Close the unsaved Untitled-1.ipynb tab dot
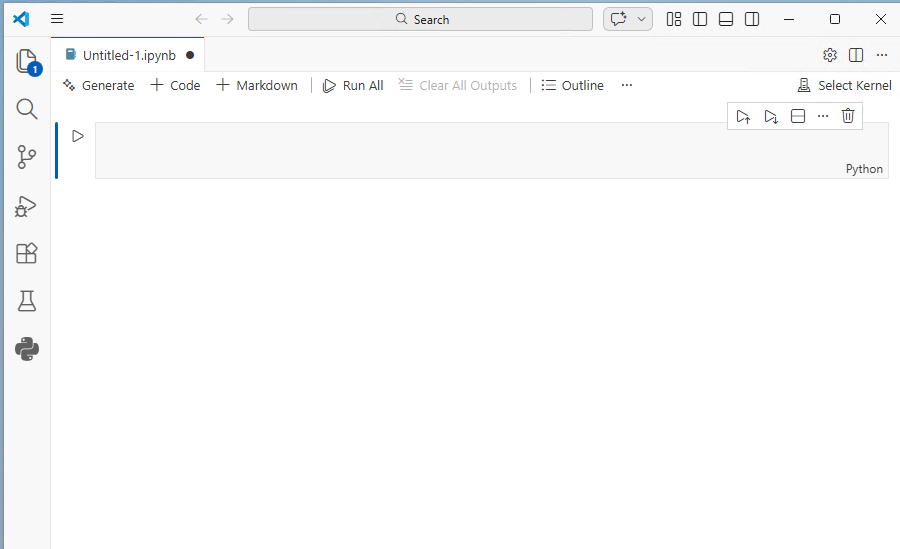The width and height of the screenshot is (900, 549). [x=190, y=55]
